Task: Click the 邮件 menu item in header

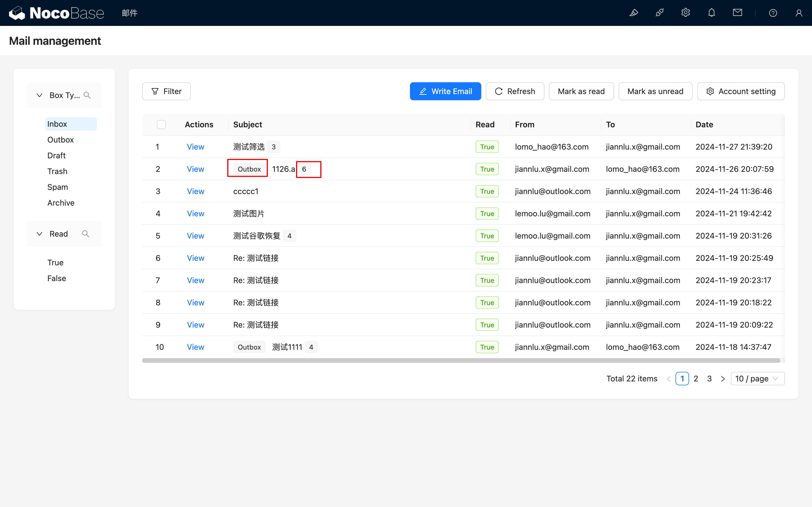Action: 129,13
